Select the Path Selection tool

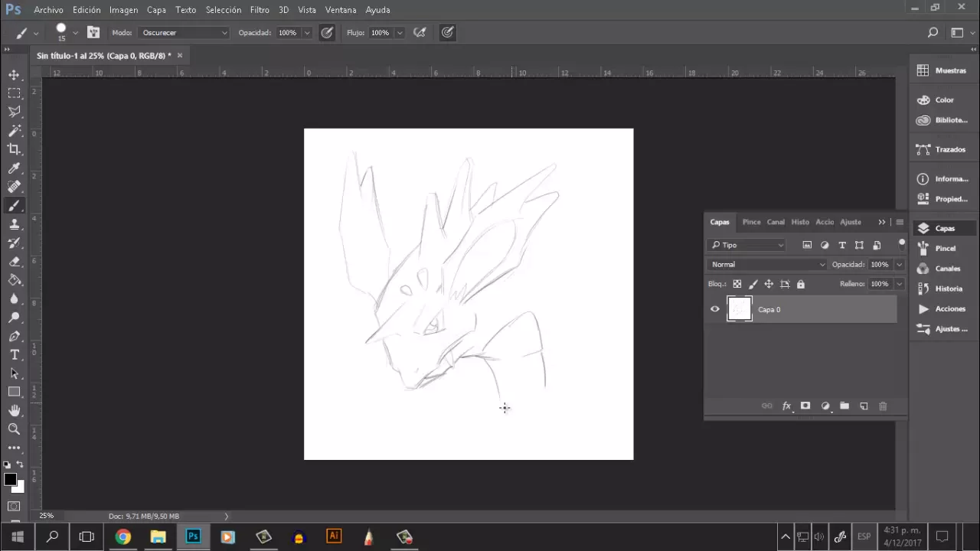point(14,373)
